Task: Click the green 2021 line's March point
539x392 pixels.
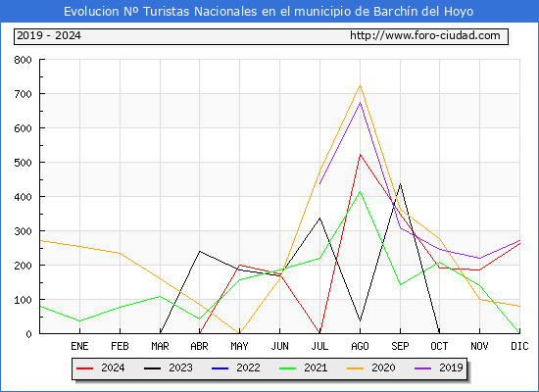Action: 160,296
